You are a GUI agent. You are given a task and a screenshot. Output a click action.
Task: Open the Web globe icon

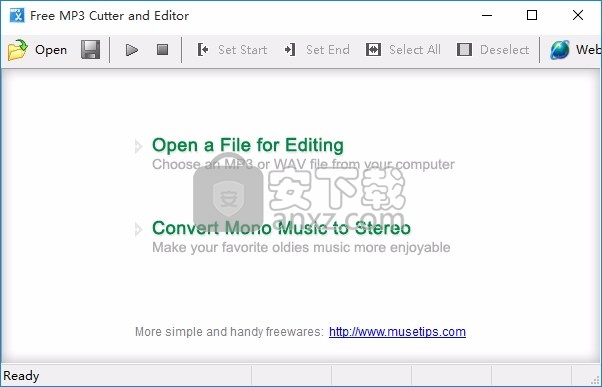[x=560, y=50]
